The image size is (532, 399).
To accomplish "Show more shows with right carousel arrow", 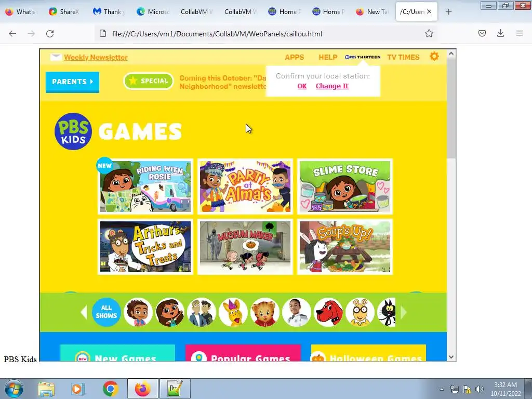I will [x=403, y=312].
